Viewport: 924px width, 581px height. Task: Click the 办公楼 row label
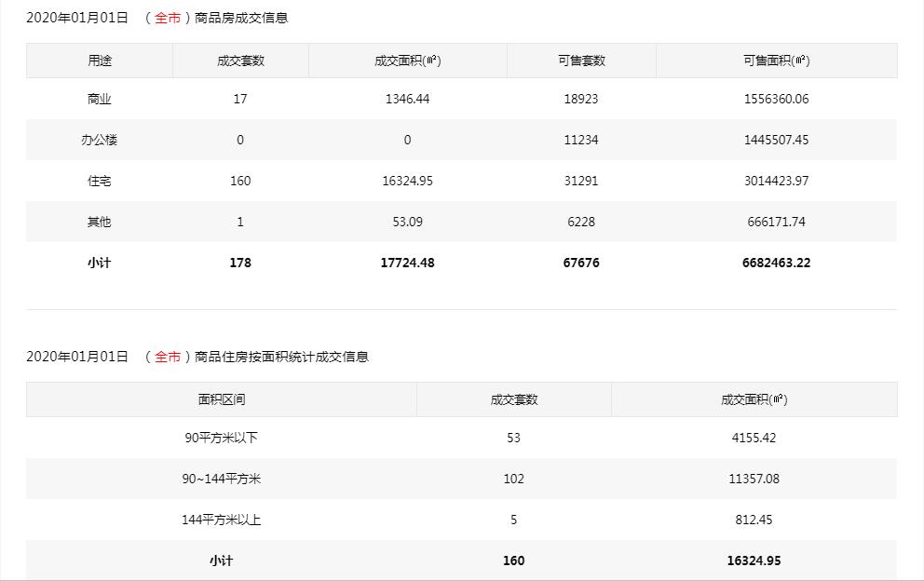pyautogui.click(x=100, y=140)
